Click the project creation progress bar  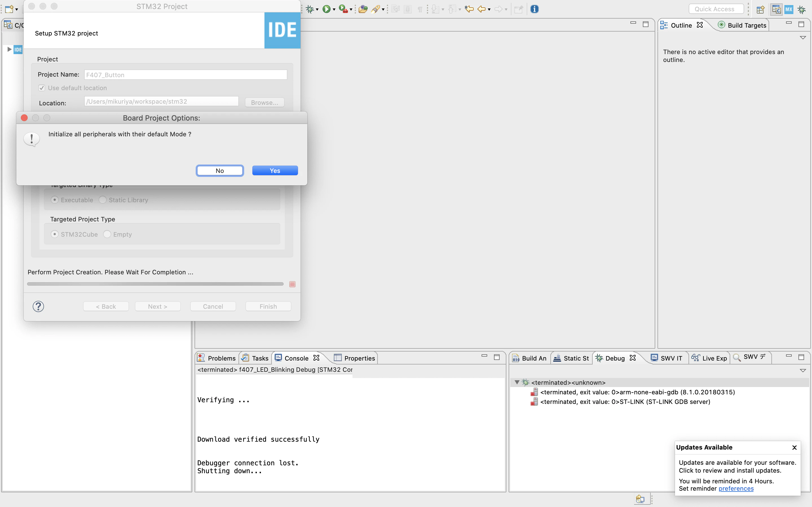155,284
